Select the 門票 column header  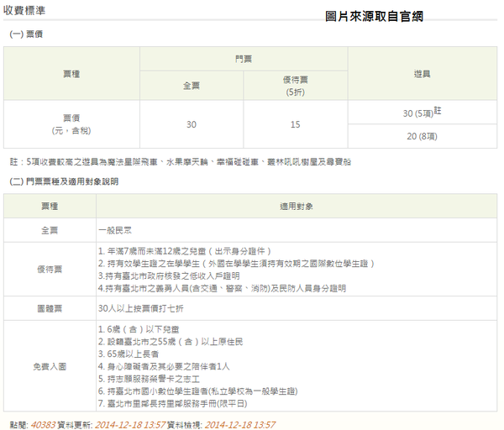(244, 60)
